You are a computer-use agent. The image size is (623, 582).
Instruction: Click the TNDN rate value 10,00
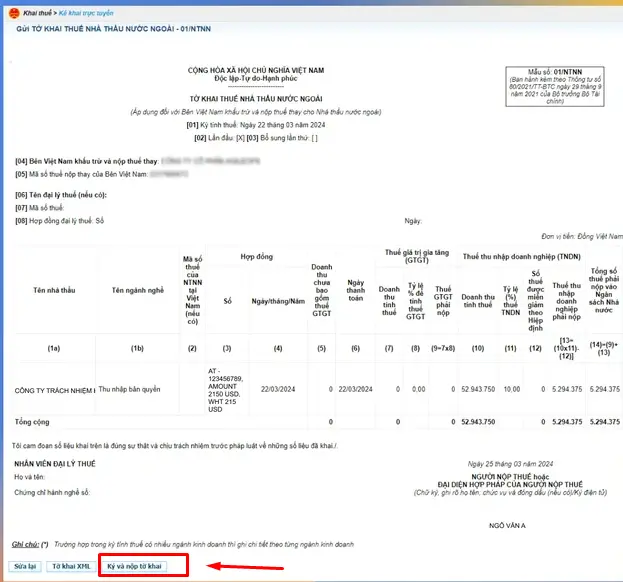(x=511, y=390)
